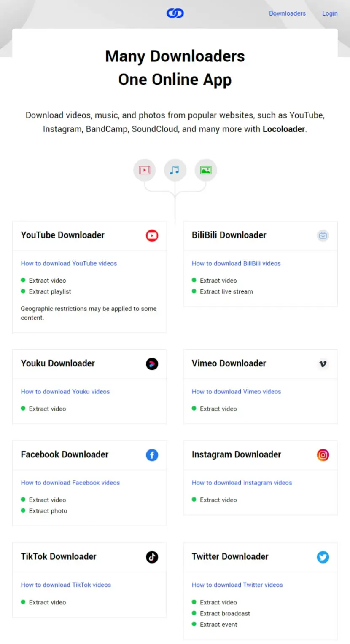Screen dimensions: 350x644
Task: Click the video media type icon
Action: [145, 170]
